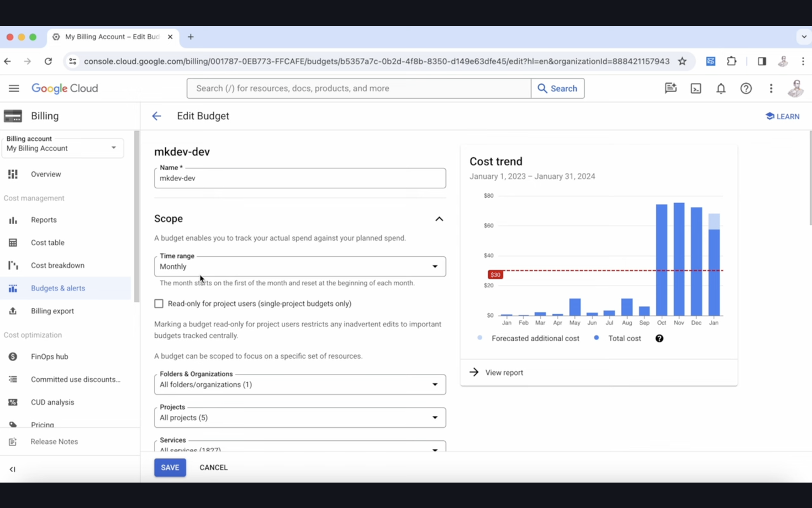Open the browser extensions puzzle icon

tap(731, 61)
